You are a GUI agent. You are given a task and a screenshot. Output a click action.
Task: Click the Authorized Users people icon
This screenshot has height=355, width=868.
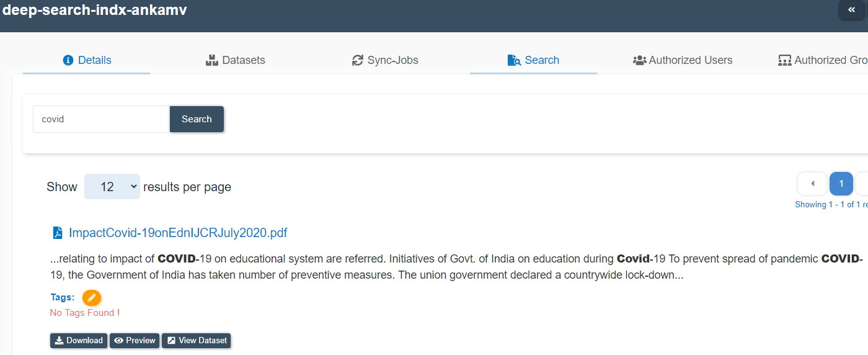639,60
